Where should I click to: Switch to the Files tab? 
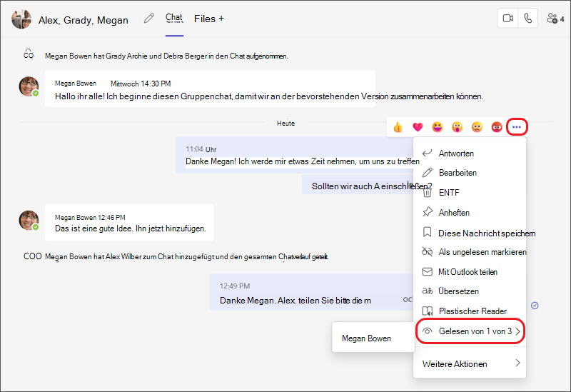208,19
